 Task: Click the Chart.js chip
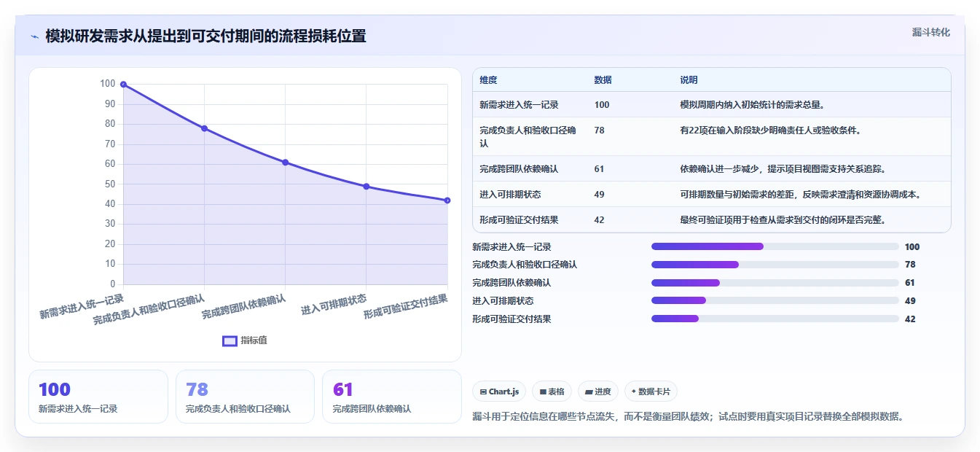499,391
